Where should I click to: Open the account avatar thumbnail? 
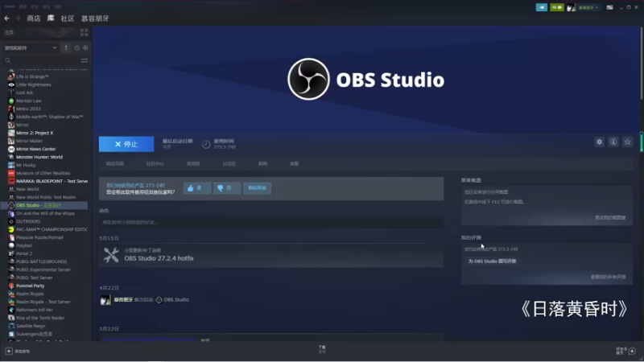(x=571, y=7)
